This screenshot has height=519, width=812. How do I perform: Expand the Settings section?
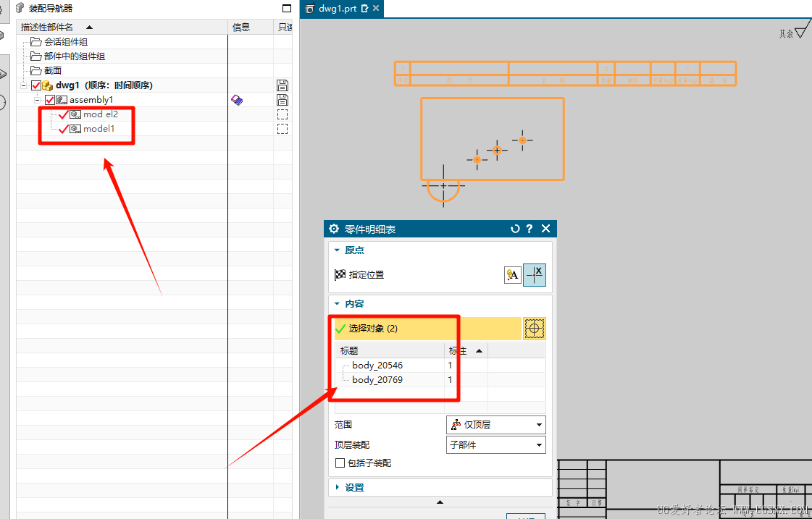pyautogui.click(x=337, y=487)
